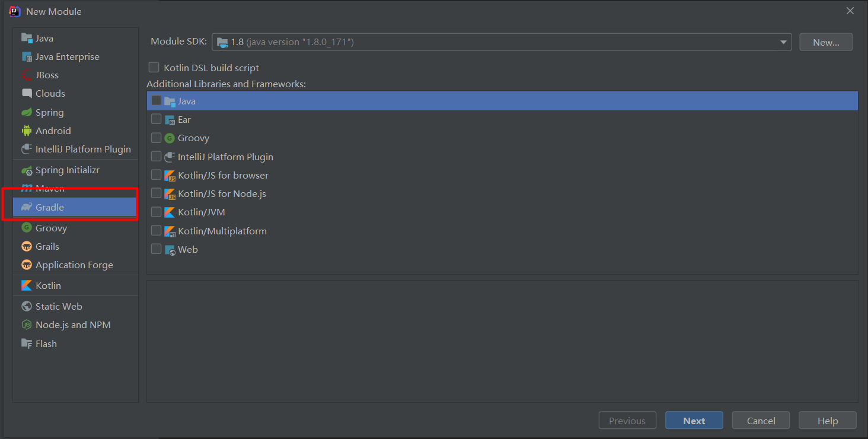This screenshot has height=439, width=868.
Task: Select Spring Initializr module type
Action: [x=67, y=170]
